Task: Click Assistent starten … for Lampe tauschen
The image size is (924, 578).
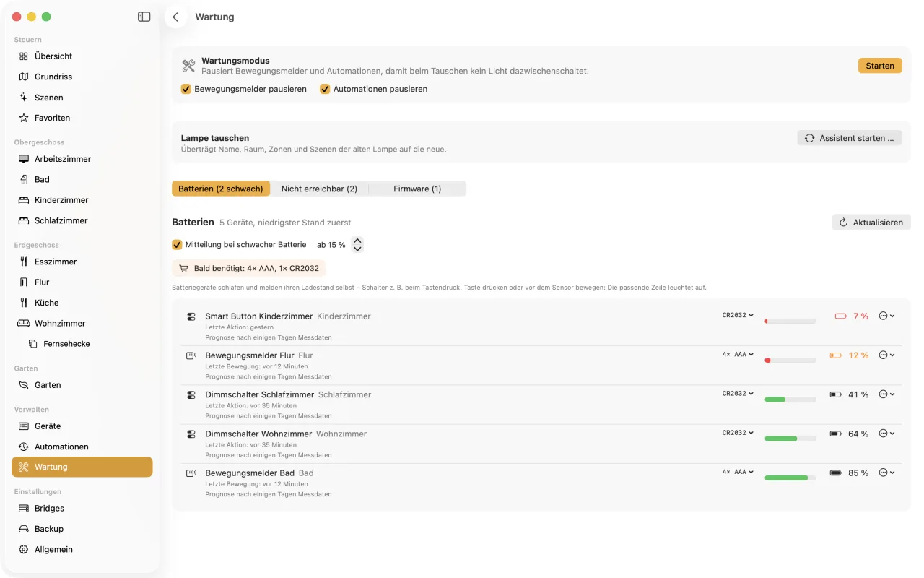Action: click(850, 138)
